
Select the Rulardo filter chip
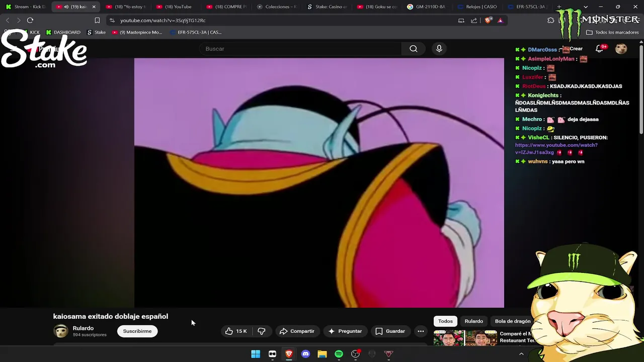(474, 321)
